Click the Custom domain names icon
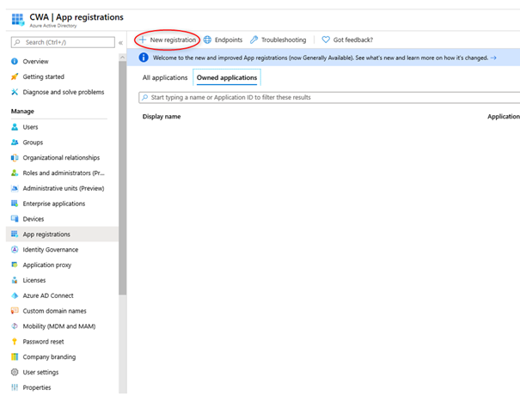 [x=15, y=311]
